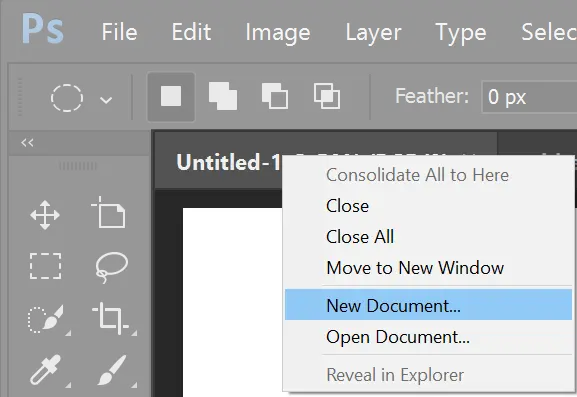
Task: Select the Artboard tool
Action: coord(109,213)
